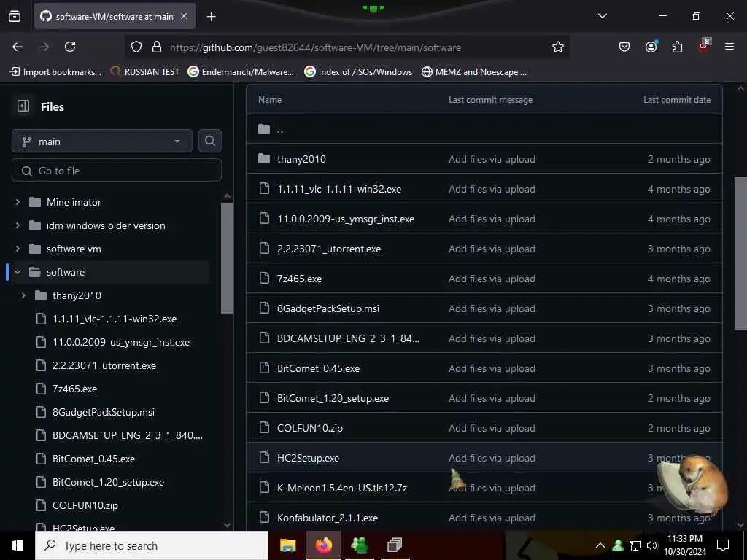The width and height of the screenshot is (747, 560).
Task: Expand idm windows older version folder
Action: pyautogui.click(x=18, y=225)
